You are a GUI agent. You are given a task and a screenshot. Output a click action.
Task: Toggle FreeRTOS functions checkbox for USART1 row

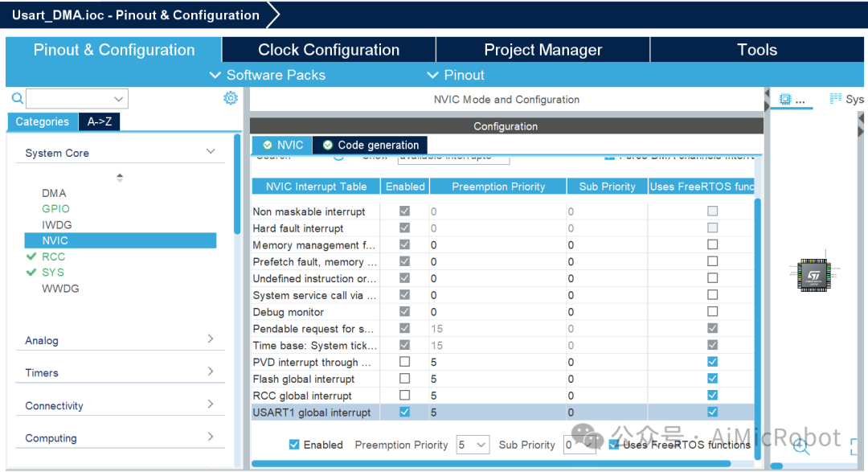click(x=712, y=412)
